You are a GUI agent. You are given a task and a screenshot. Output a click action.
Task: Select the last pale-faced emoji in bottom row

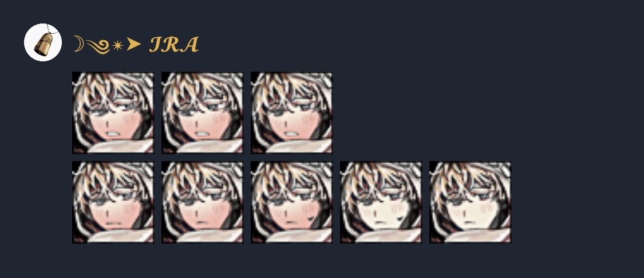tap(471, 202)
